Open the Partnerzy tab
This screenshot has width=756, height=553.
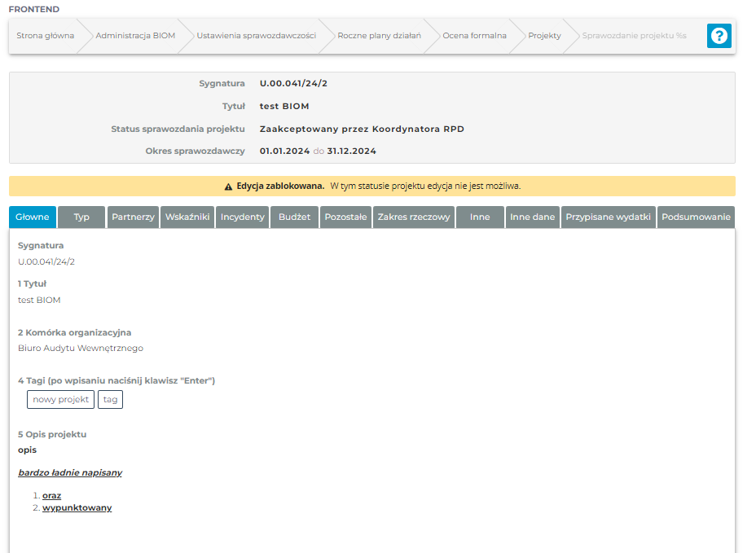click(x=133, y=217)
